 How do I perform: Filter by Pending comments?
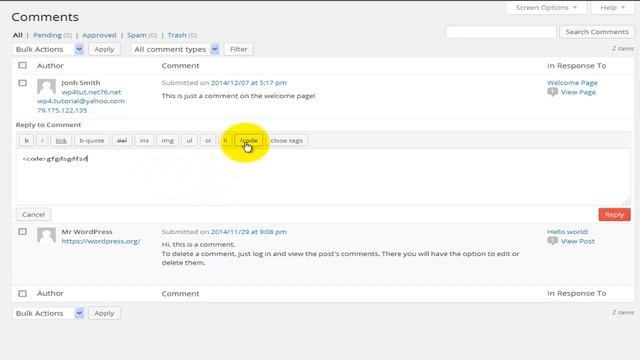coord(47,35)
